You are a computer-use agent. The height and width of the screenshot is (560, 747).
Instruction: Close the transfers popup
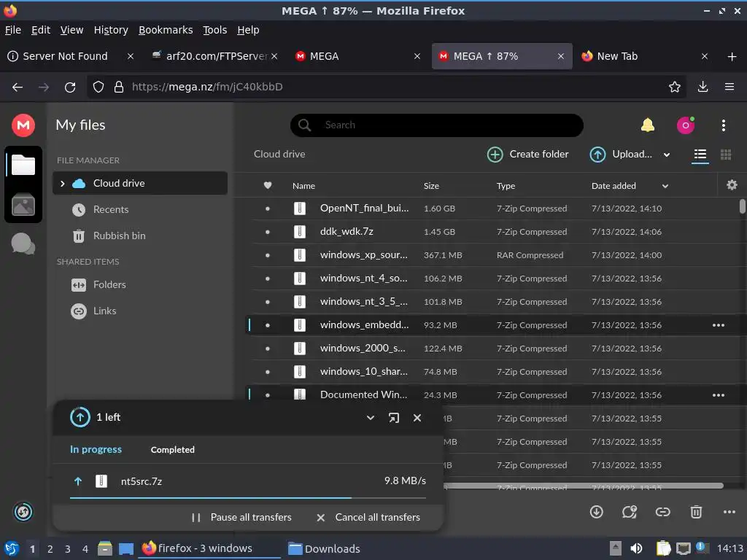click(x=417, y=418)
